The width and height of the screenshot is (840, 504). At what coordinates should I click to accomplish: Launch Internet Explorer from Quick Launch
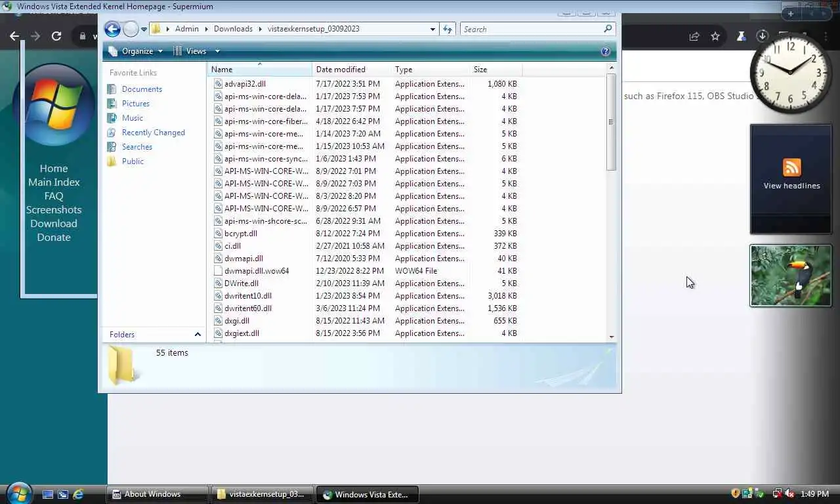[x=78, y=494]
